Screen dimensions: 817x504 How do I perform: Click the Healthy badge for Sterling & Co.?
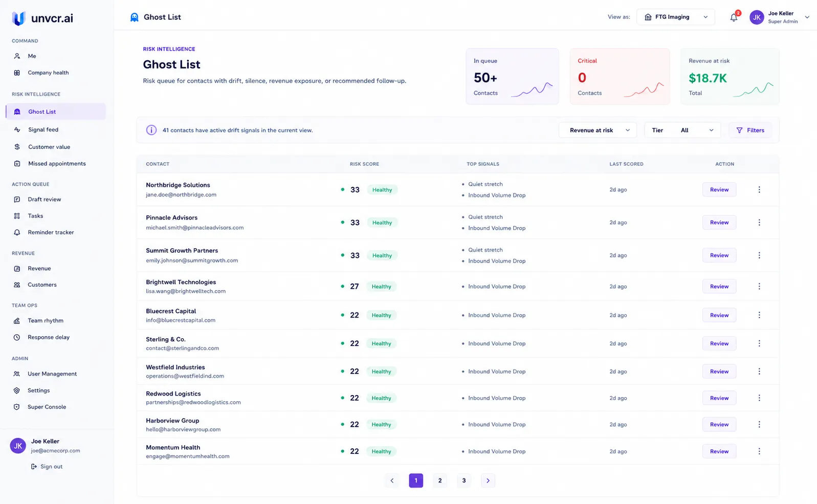pos(382,343)
